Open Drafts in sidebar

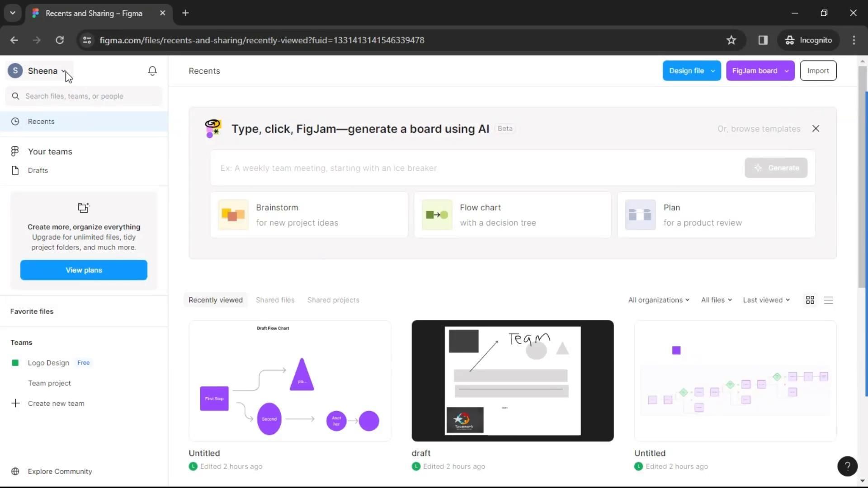click(x=38, y=170)
